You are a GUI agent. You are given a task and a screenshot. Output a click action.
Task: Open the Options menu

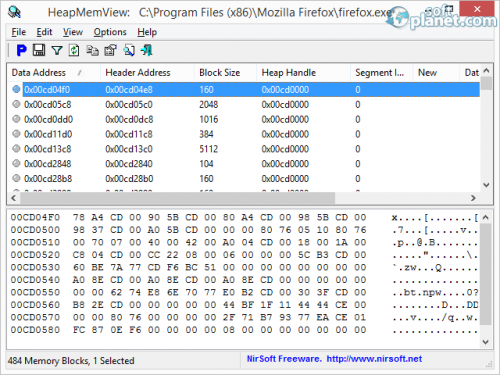(x=110, y=32)
